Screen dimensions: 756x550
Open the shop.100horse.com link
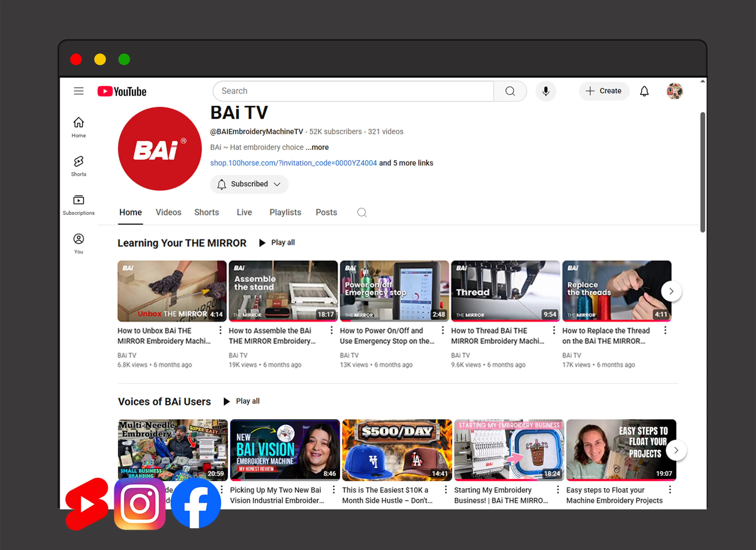[293, 163]
